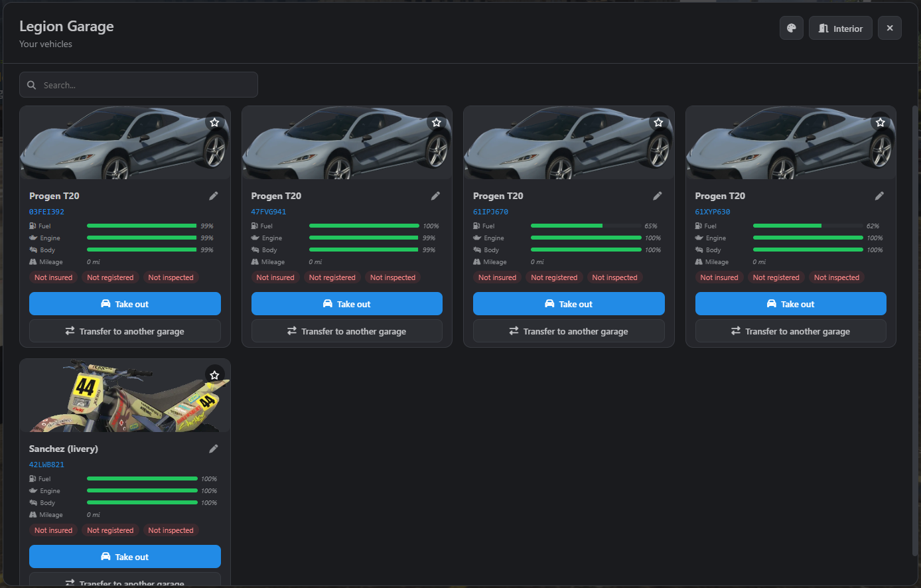Select plate number 61XYP630
The height and width of the screenshot is (588, 921).
713,212
